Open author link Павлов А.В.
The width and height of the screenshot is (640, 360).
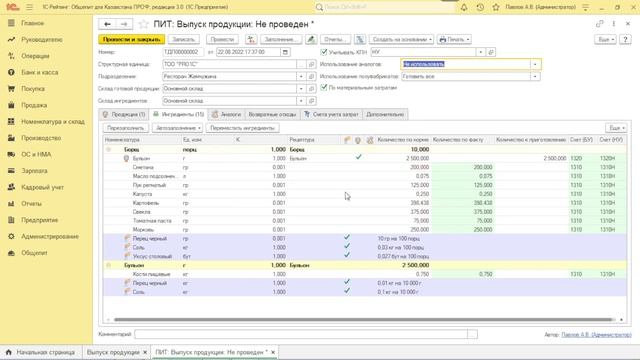(596, 334)
